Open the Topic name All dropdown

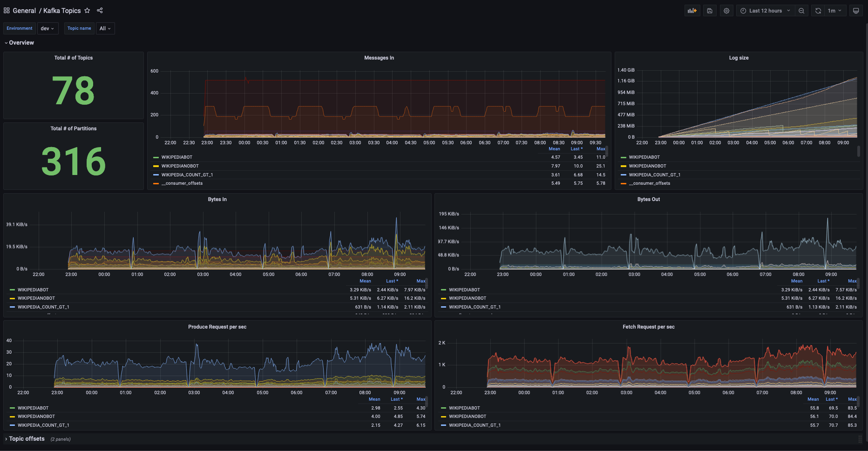105,28
